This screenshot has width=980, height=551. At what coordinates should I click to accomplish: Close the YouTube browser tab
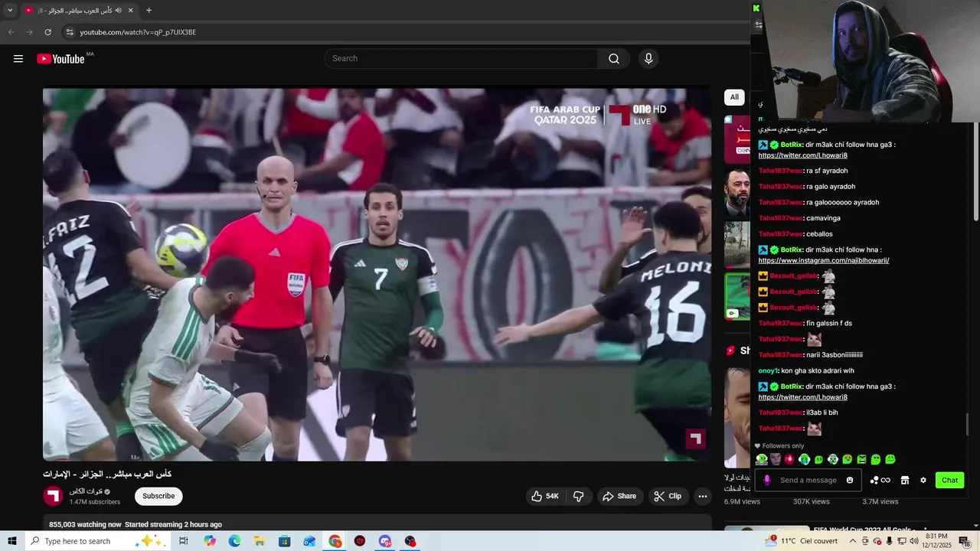click(x=130, y=10)
